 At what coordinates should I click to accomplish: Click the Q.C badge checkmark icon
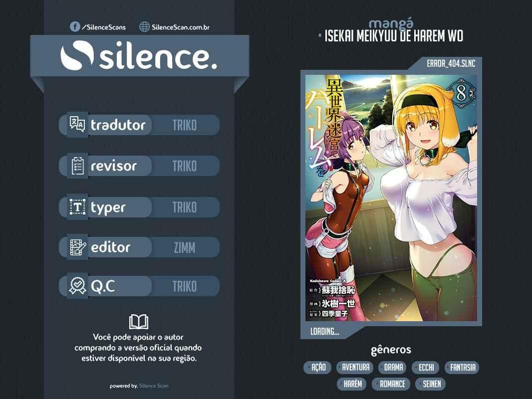click(77, 286)
